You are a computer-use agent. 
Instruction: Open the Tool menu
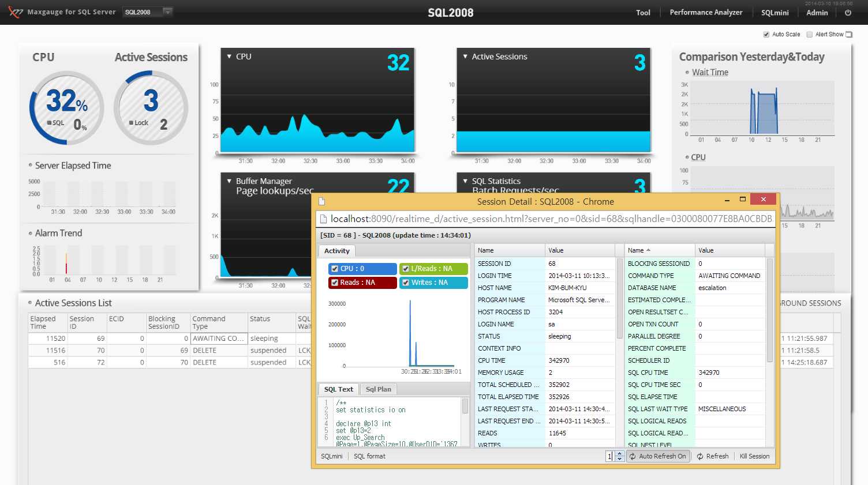643,12
